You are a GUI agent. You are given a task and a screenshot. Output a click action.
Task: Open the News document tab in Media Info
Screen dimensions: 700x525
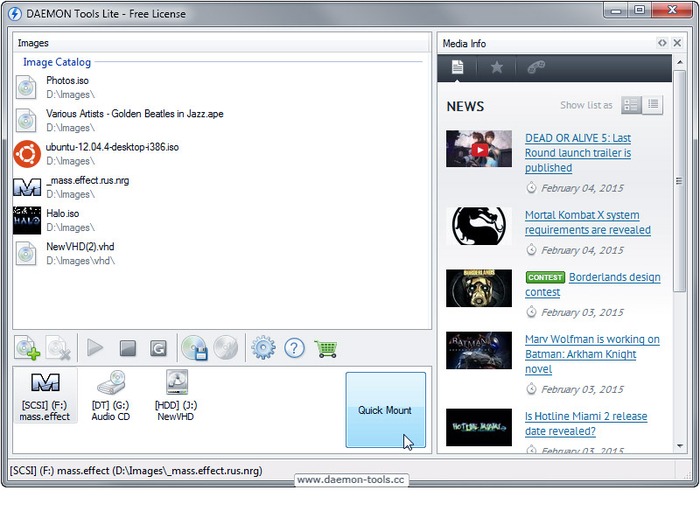click(457, 67)
